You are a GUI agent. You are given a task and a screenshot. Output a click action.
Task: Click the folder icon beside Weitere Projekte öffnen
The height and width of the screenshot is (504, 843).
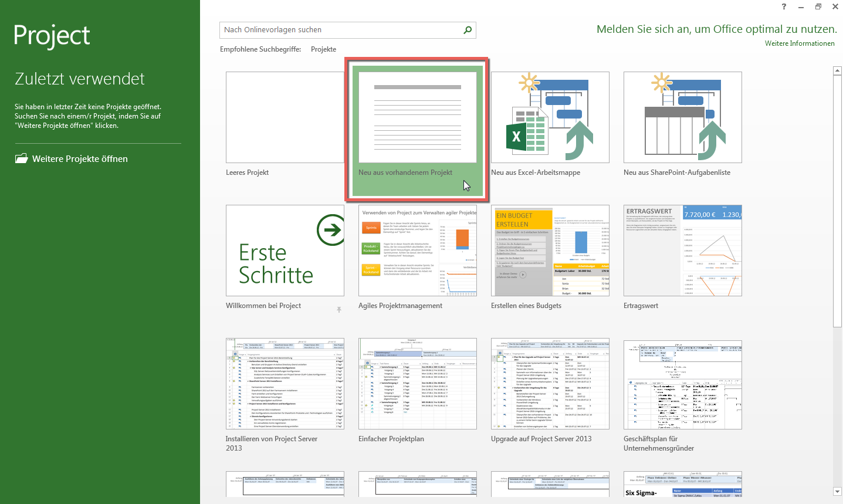tap(21, 158)
